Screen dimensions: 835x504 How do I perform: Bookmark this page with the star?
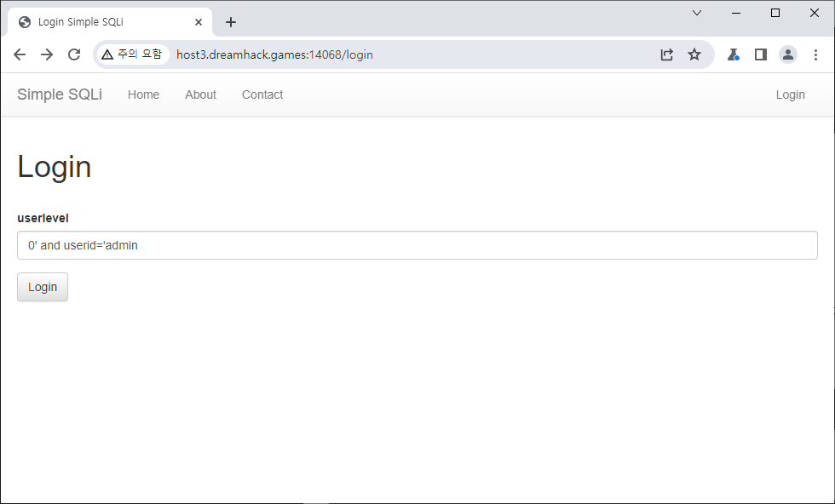point(694,54)
